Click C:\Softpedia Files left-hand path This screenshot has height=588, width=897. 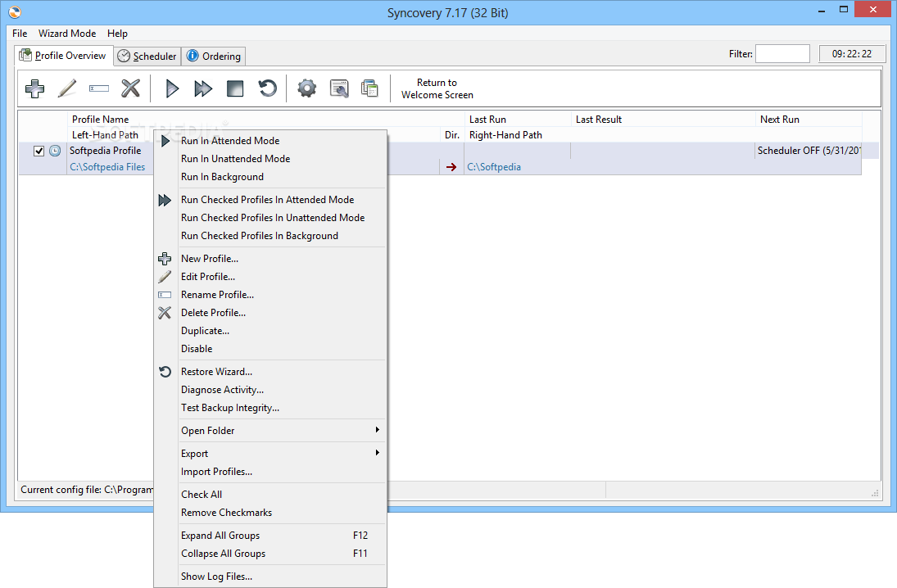(x=107, y=167)
